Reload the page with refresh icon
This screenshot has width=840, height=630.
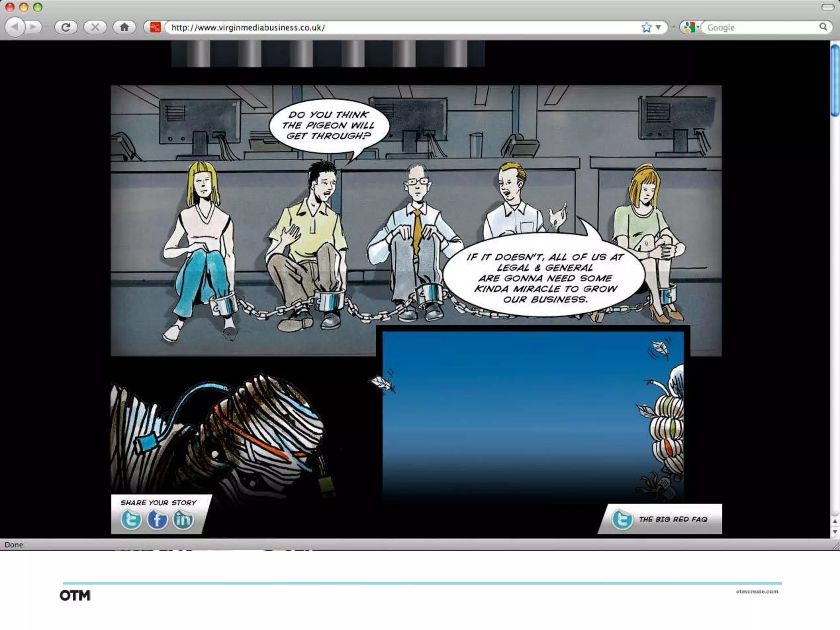(66, 27)
